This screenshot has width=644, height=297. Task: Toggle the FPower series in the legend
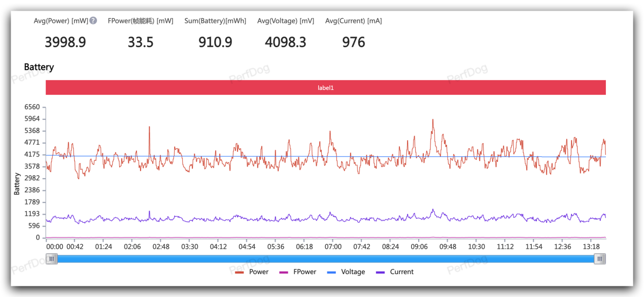297,272
